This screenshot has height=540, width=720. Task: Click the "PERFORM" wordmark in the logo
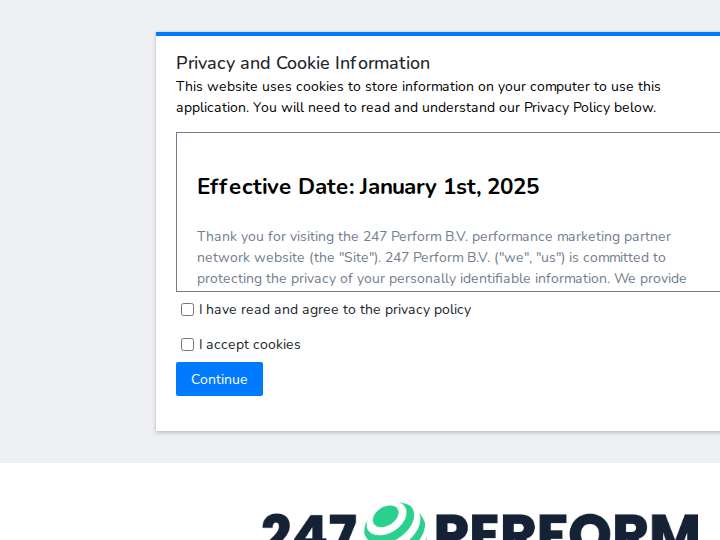pos(567,528)
